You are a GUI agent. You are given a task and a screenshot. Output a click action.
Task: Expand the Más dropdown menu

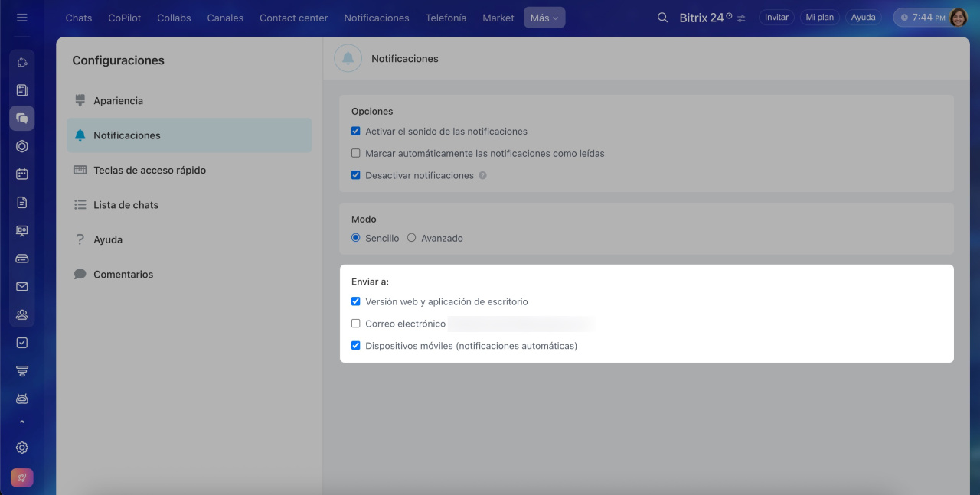tap(544, 18)
